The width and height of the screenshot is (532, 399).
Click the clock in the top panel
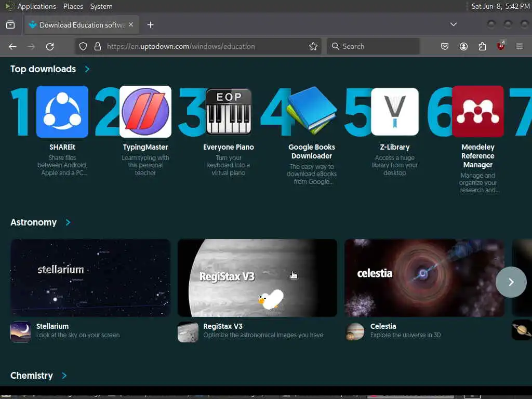pyautogui.click(x=500, y=6)
